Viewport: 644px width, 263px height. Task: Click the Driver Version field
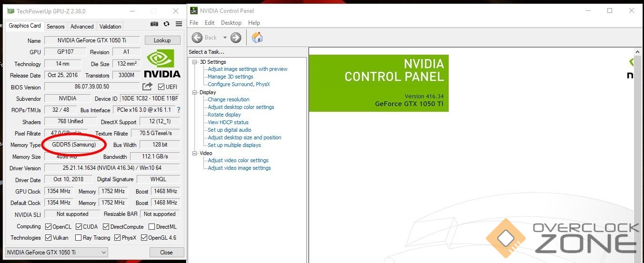112,168
